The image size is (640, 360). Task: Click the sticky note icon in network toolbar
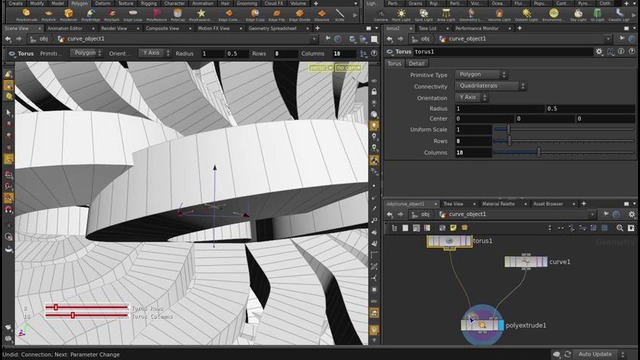[453, 228]
